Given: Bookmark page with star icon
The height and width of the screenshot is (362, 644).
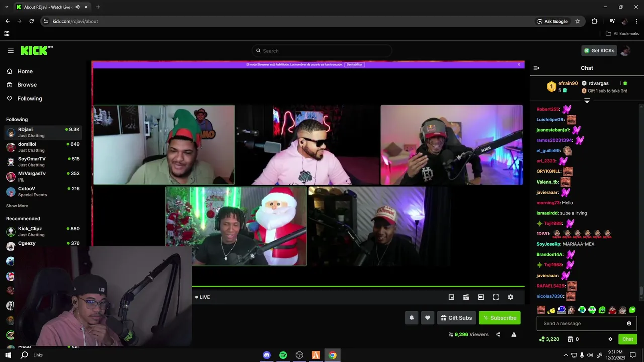Looking at the screenshot, I should point(578,21).
